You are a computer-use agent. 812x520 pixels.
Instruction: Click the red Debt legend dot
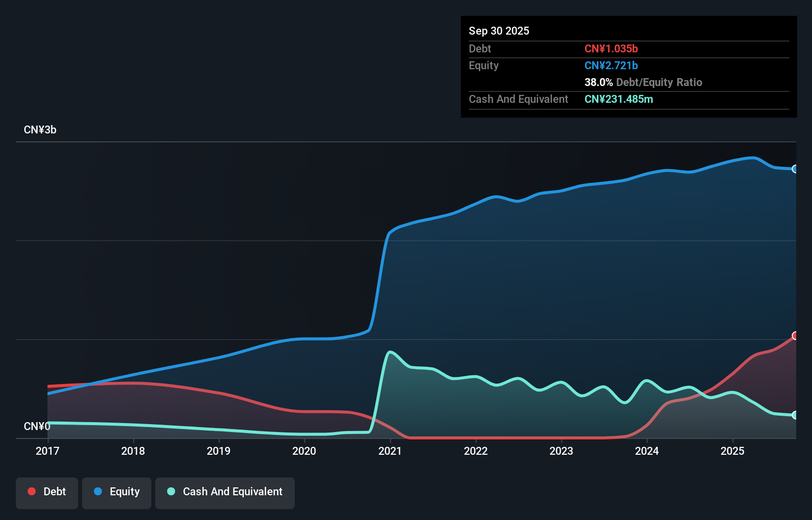coord(32,491)
